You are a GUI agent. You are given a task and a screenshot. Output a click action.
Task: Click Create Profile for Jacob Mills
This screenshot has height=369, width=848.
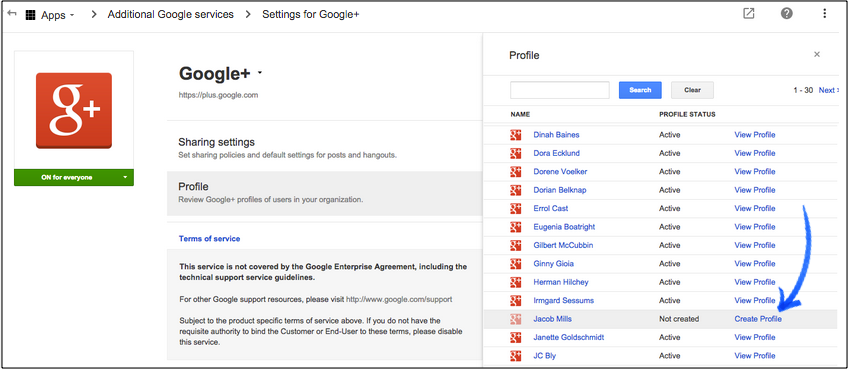(x=758, y=319)
